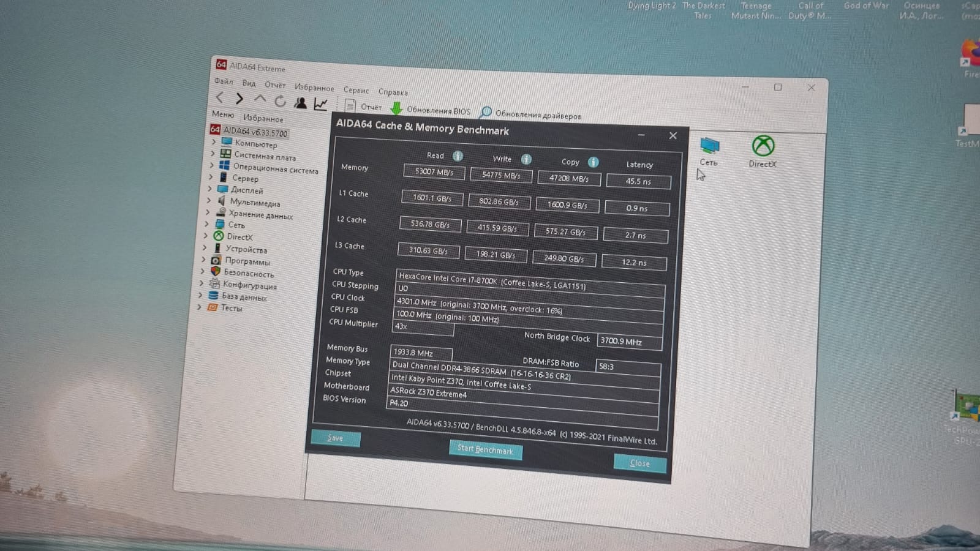Screen dimensions: 980x551
Task: Open the Dying Light 2 desktop shortcut
Action: coord(652,6)
